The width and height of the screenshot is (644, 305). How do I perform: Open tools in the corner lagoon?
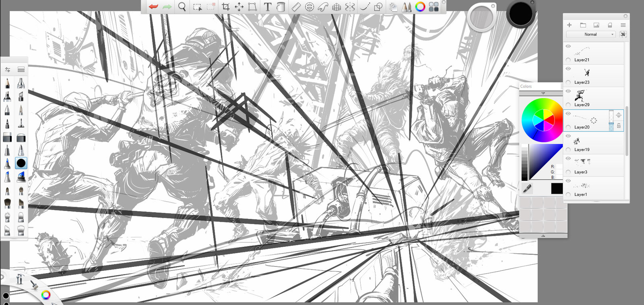point(19,278)
